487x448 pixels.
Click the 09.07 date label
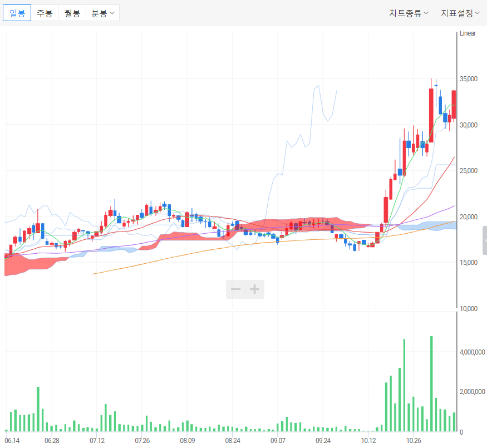278,441
